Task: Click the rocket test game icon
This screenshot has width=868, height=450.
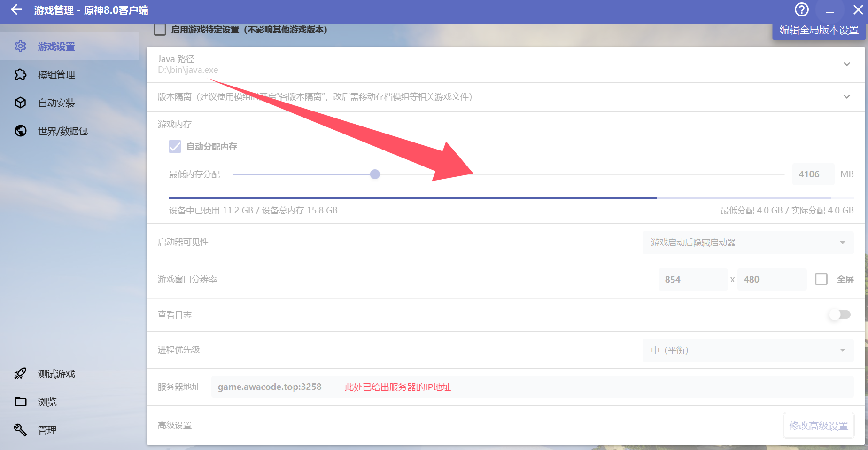Action: click(x=20, y=373)
